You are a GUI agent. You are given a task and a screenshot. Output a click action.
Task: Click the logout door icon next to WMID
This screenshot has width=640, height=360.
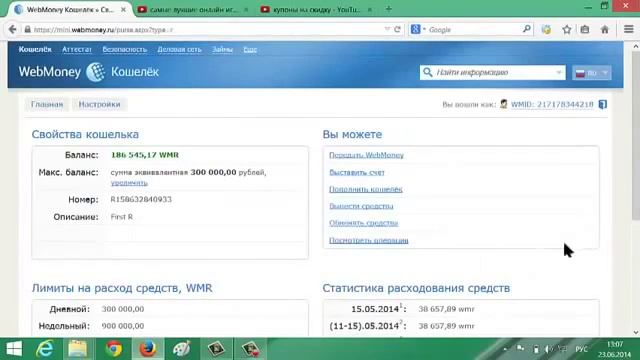coord(602,104)
